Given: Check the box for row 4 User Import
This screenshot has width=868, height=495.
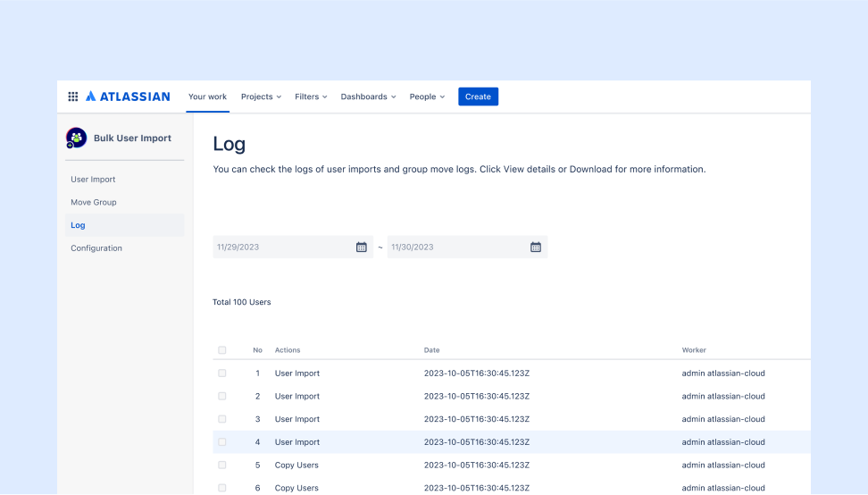Looking at the screenshot, I should (x=222, y=442).
